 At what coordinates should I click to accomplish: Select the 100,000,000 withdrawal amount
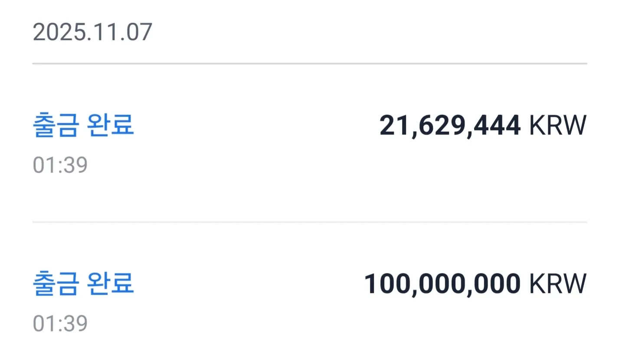[x=442, y=284]
